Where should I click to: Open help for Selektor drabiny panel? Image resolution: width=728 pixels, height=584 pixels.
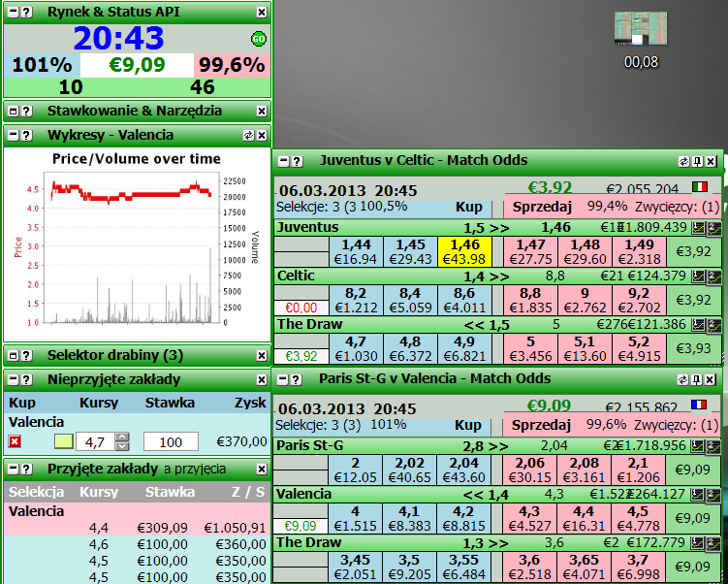coord(26,355)
